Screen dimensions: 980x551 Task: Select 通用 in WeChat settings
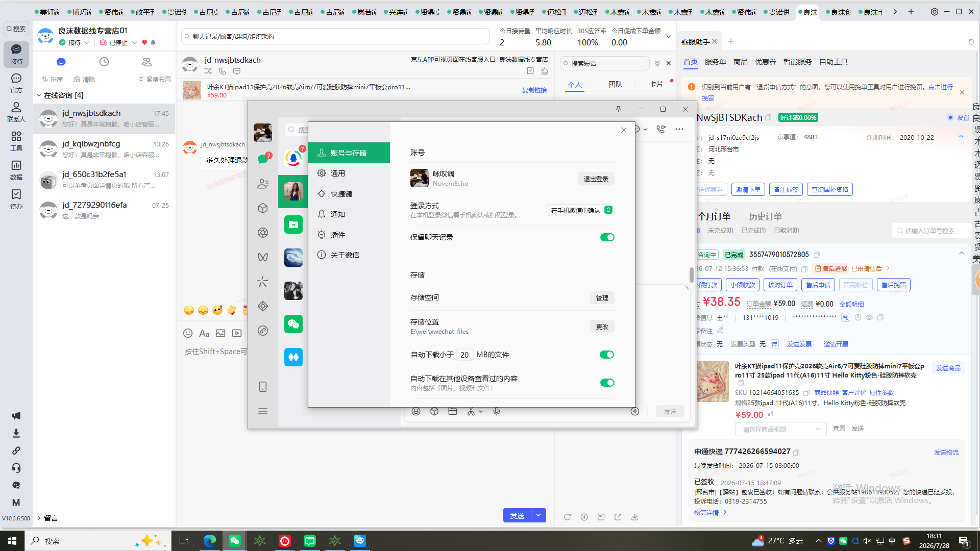(349, 173)
